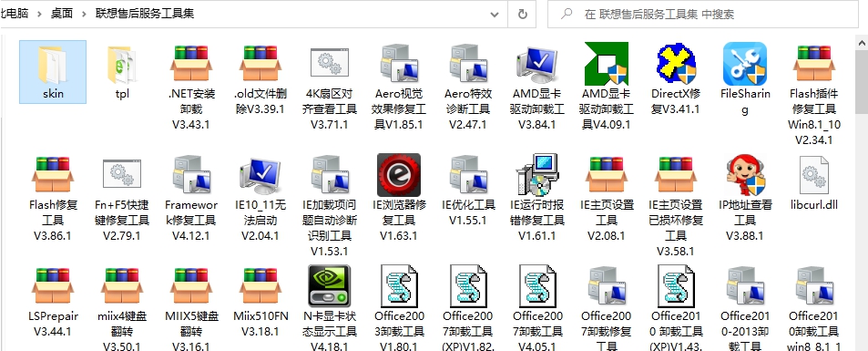Select DirectX修复V3.41.1 icon
Image resolution: width=868 pixels, height=351 pixels.
click(x=675, y=65)
